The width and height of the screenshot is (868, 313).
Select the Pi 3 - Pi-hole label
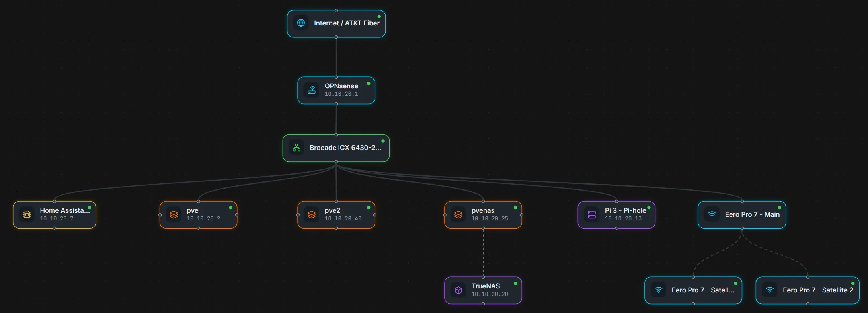625,210
